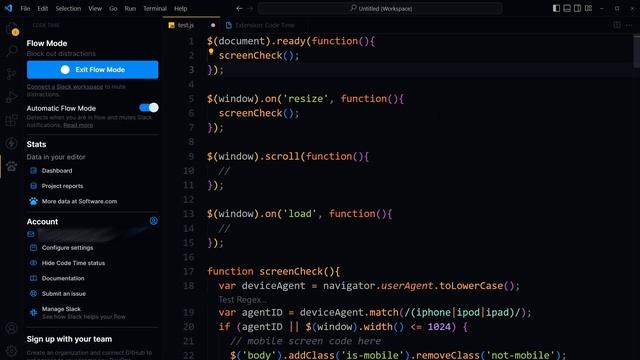Toggle the Automatic Flow Mode switch
This screenshot has width=640, height=360.
tap(149, 108)
